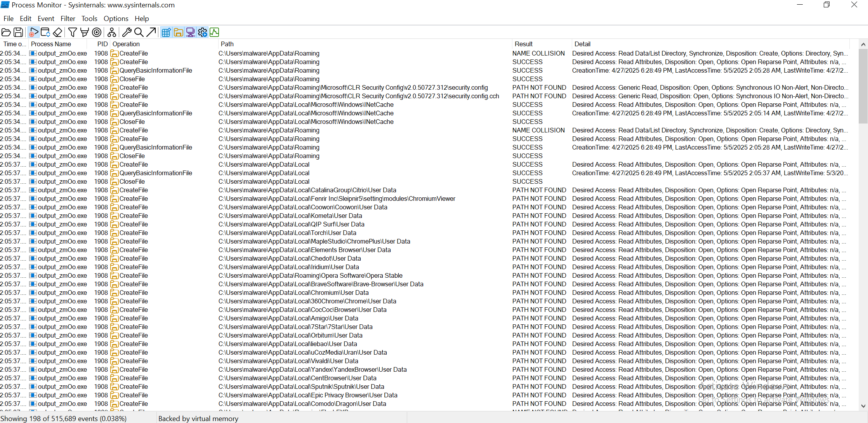
Task: Open the Edit menu
Action: coord(26,19)
